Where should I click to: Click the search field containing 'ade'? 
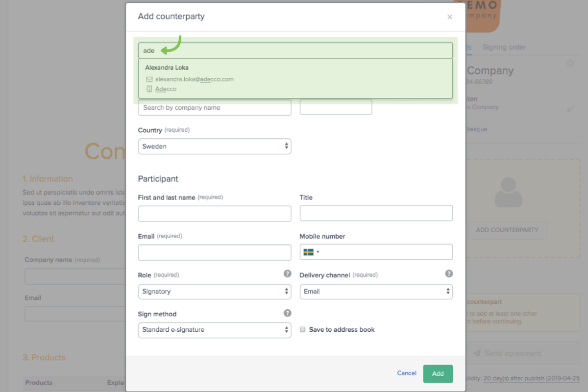[x=295, y=50]
